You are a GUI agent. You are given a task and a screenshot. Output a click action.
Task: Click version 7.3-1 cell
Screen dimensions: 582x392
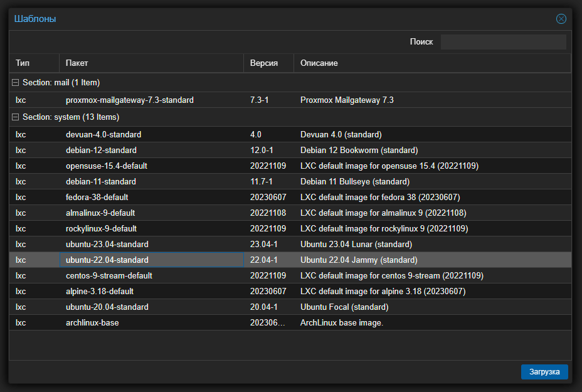(x=268, y=100)
